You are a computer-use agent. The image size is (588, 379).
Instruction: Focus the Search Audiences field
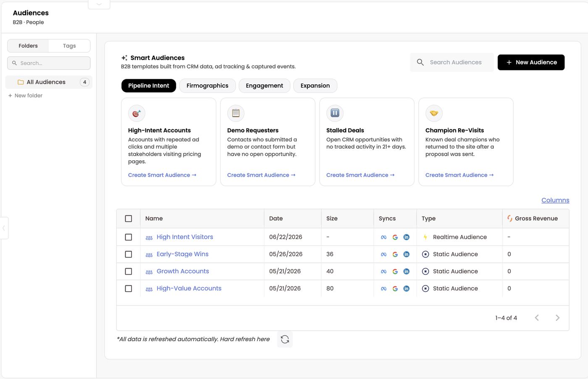tap(452, 62)
